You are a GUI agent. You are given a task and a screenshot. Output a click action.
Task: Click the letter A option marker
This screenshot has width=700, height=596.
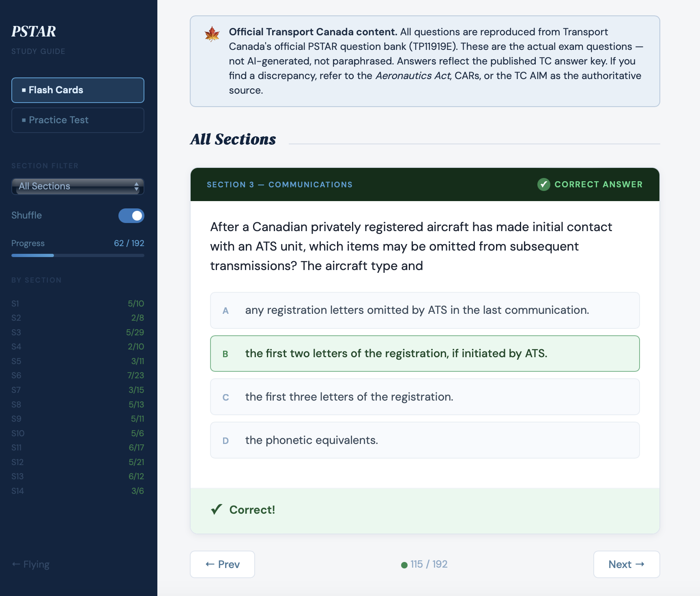(225, 311)
